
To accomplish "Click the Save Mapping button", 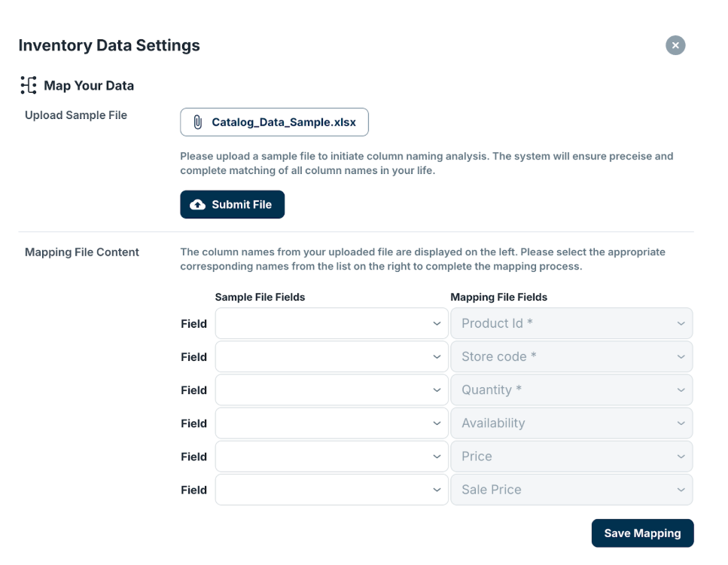I will [642, 533].
